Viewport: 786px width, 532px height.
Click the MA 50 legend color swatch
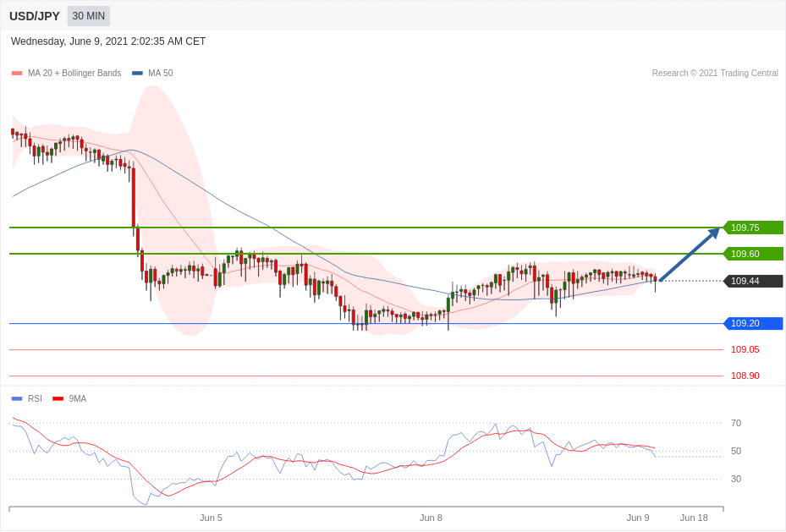click(x=137, y=73)
